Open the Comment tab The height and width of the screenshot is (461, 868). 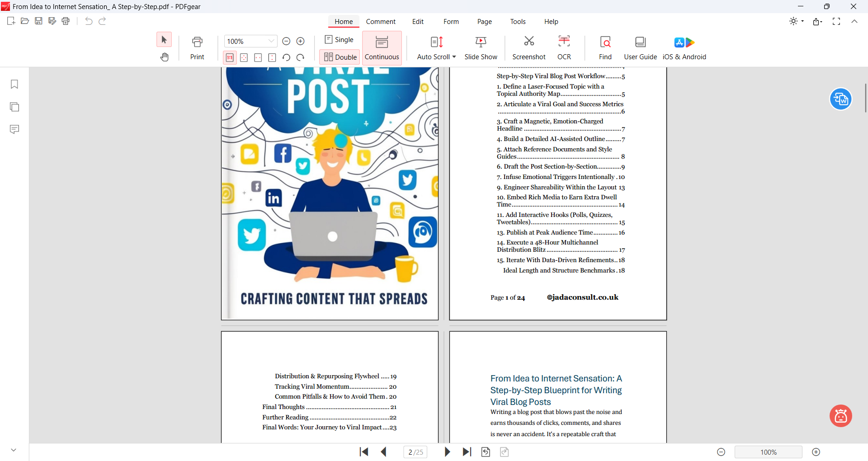point(381,22)
